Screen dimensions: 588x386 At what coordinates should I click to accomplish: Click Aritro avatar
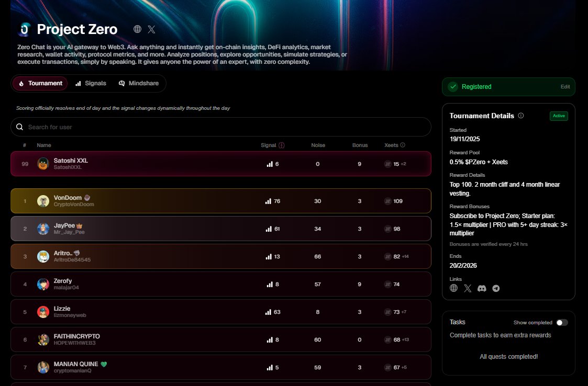(43, 256)
